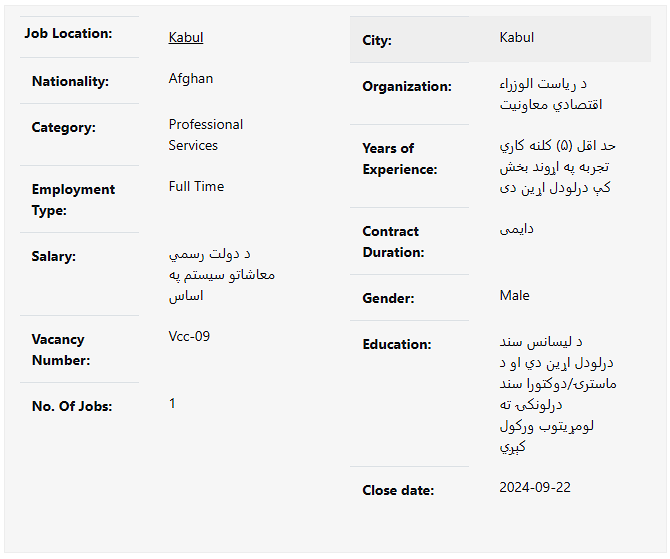Select the Afghan nationality value
Image resolution: width=670 pixels, height=559 pixels.
point(191,79)
